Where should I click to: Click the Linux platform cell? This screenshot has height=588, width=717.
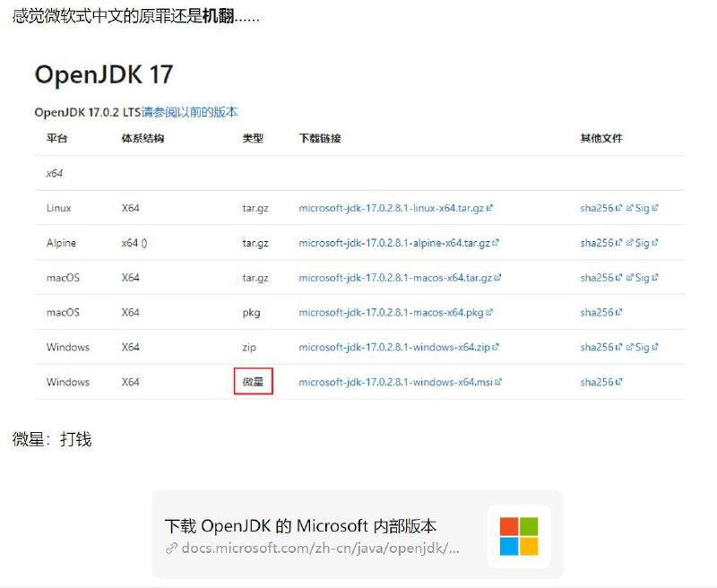pos(58,208)
